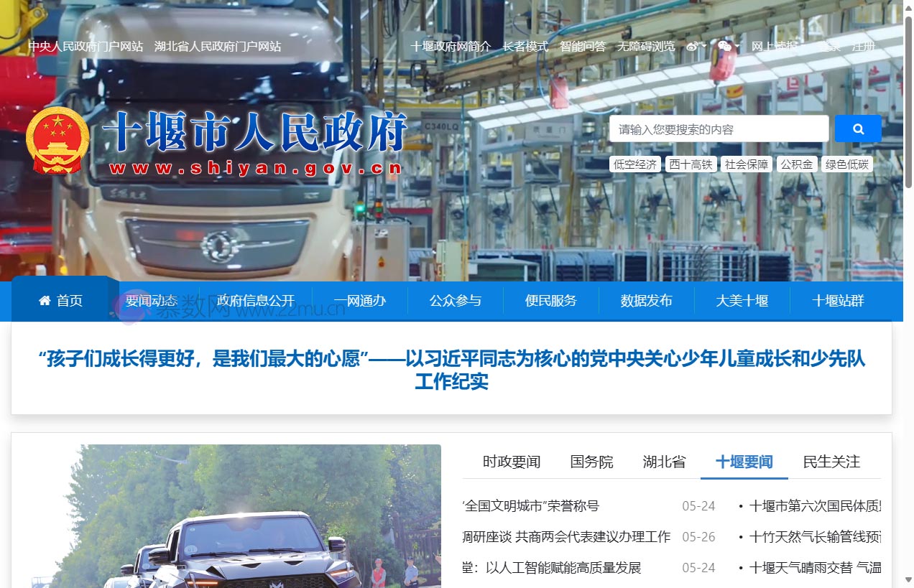Switch to the 国务院 news tab
Image resolution: width=914 pixels, height=588 pixels.
point(591,462)
